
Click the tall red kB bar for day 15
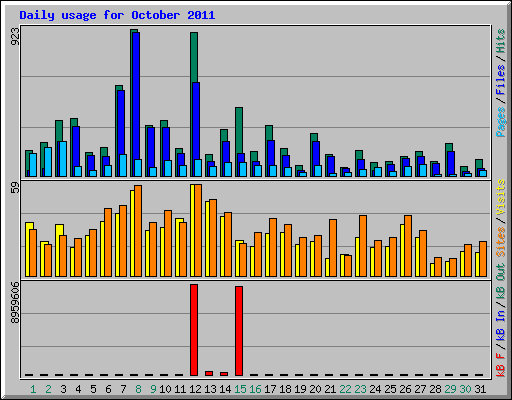point(239,331)
